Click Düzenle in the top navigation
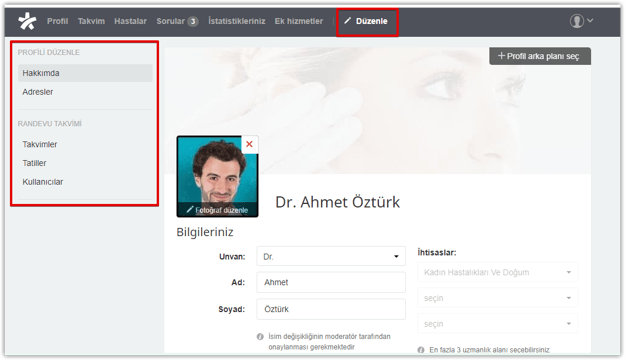Screen dimensions: 625x360 click(366, 21)
